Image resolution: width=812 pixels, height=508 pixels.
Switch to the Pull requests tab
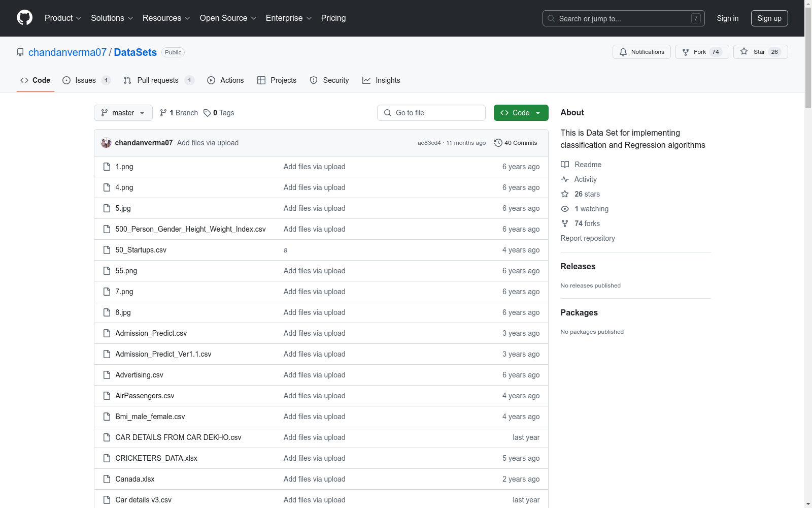(159, 80)
